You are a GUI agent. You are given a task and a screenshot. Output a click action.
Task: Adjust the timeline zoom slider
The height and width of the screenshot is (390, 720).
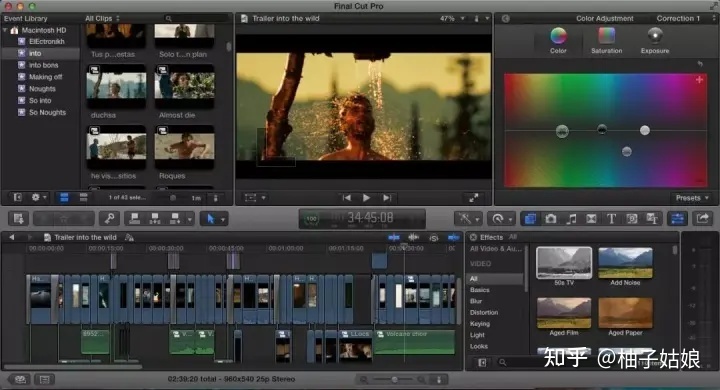coord(394,379)
